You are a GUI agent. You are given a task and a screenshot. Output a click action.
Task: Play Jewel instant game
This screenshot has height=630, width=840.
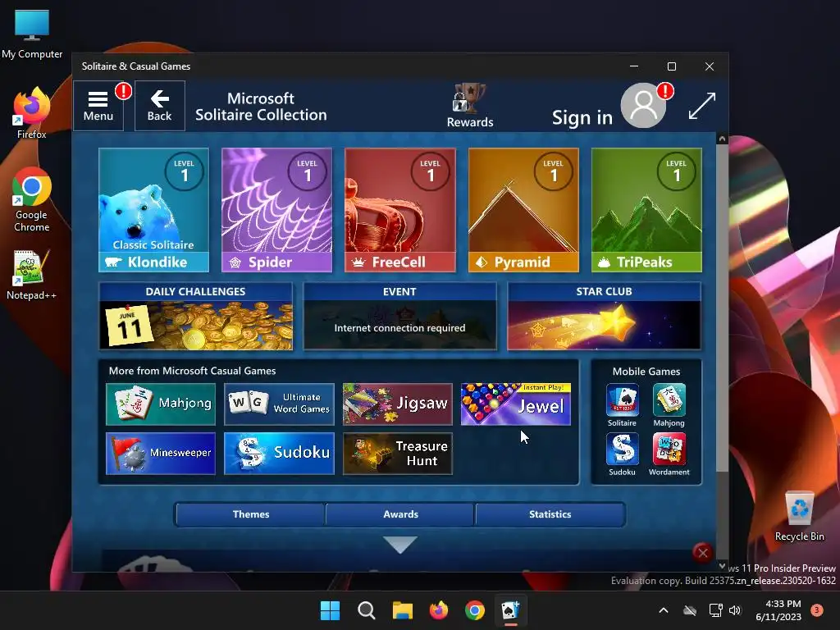(x=516, y=404)
